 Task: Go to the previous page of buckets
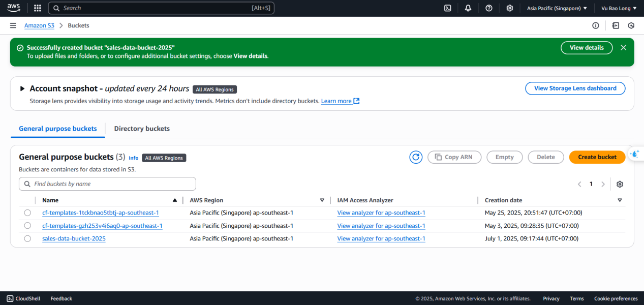[x=579, y=184]
